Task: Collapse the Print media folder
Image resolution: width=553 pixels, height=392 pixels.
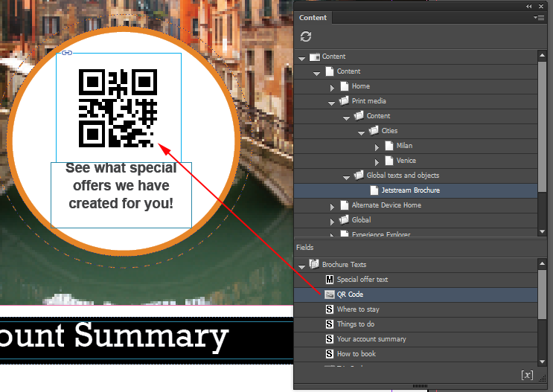Action: [x=331, y=103]
